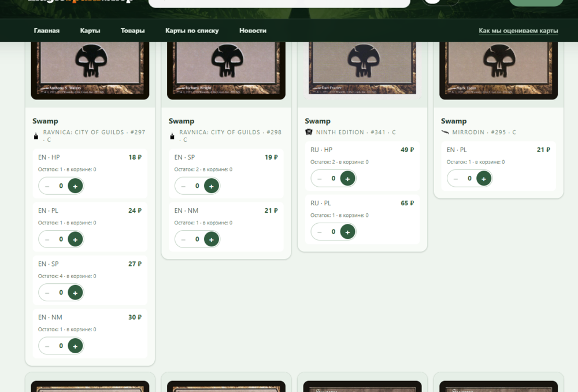View Ninth Edition Swamp card image

coord(362,71)
